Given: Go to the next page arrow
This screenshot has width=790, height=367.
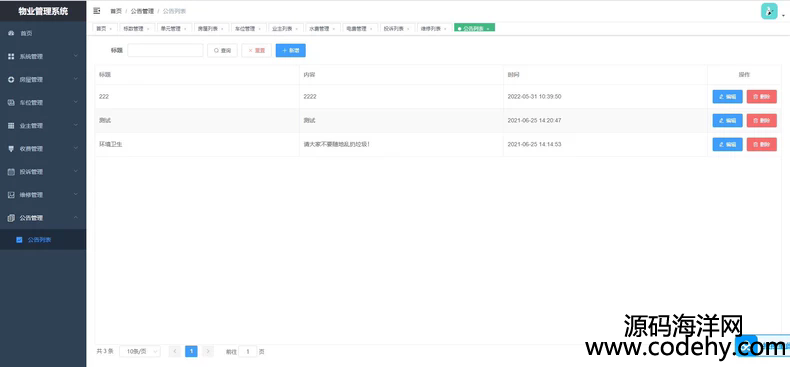Looking at the screenshot, I should [x=208, y=351].
